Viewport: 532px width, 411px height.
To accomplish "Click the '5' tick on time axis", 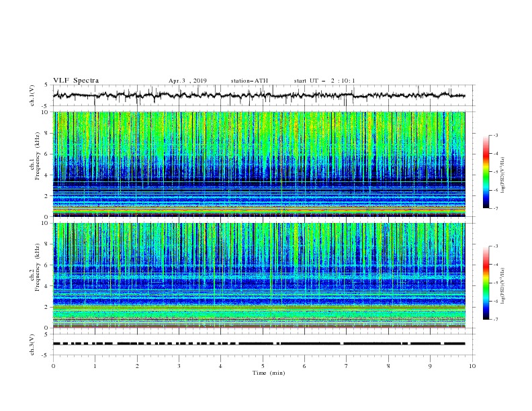I will [263, 366].
